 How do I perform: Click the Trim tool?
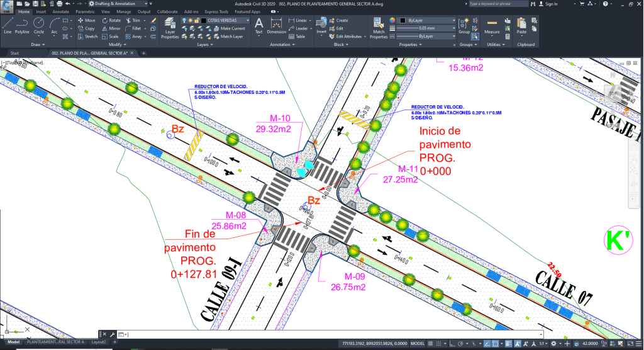point(133,20)
